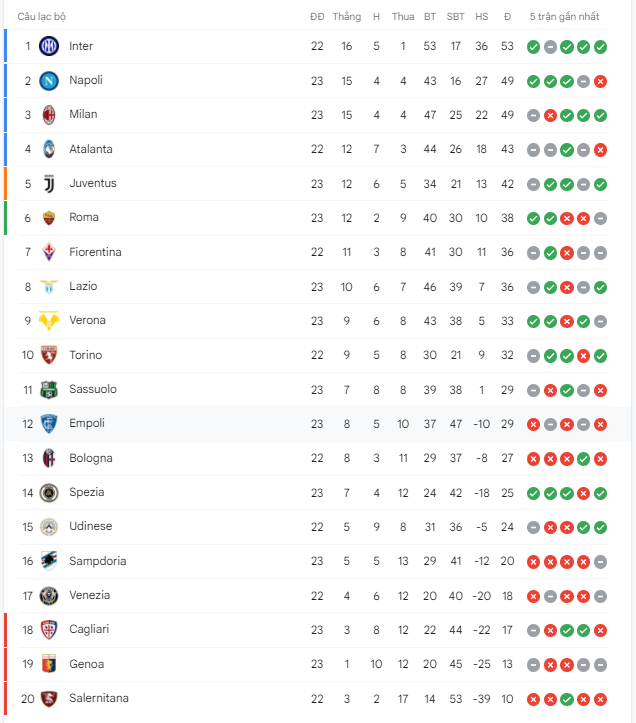Image resolution: width=636 pixels, height=723 pixels.
Task: Click the Napoli club logo
Action: pos(49,81)
